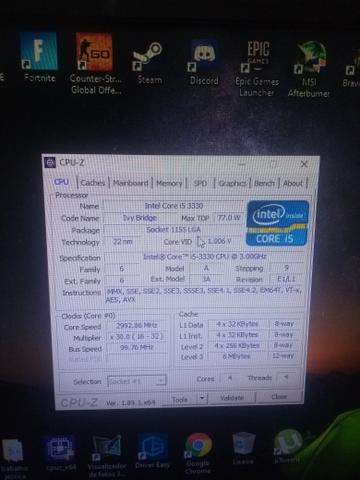Expand the Tools dropdown arrow
Viewport: 360px width, 480px height.
202,398
